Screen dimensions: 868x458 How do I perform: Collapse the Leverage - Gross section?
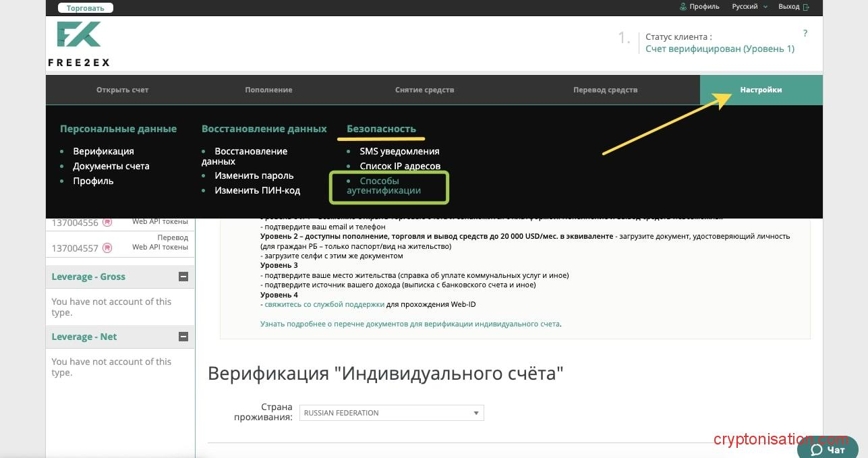(x=183, y=277)
